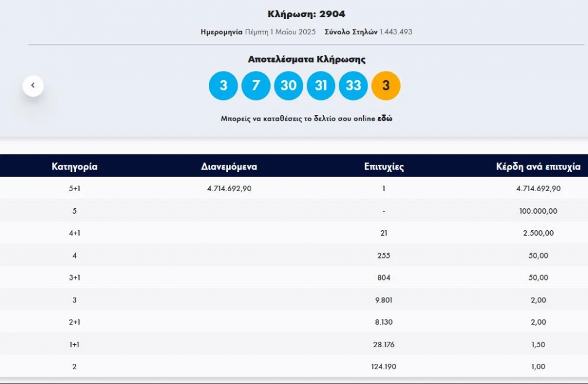This screenshot has height=384, width=588.
Task: Click the 2.500,00 prize amount
Action: [538, 233]
